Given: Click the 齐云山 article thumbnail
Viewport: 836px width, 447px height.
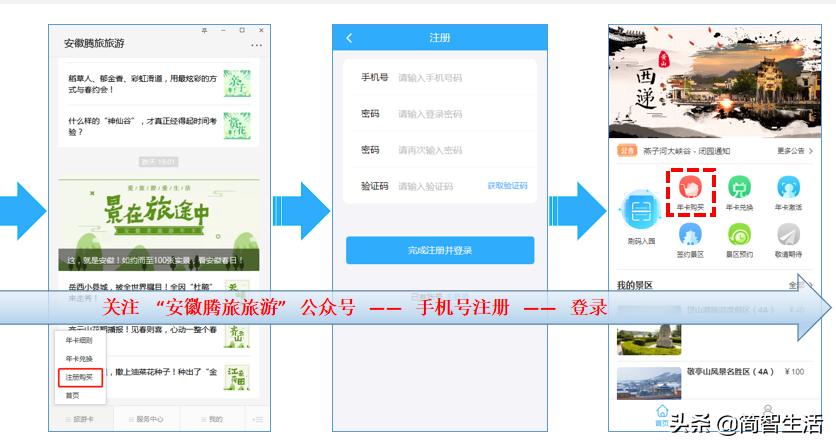Looking at the screenshot, I should pyautogui.click(x=237, y=337).
